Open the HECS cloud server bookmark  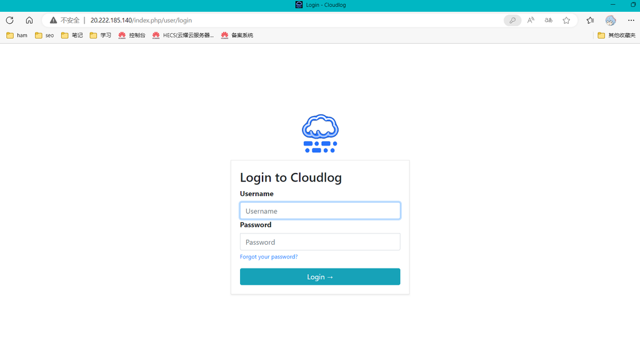(183, 36)
